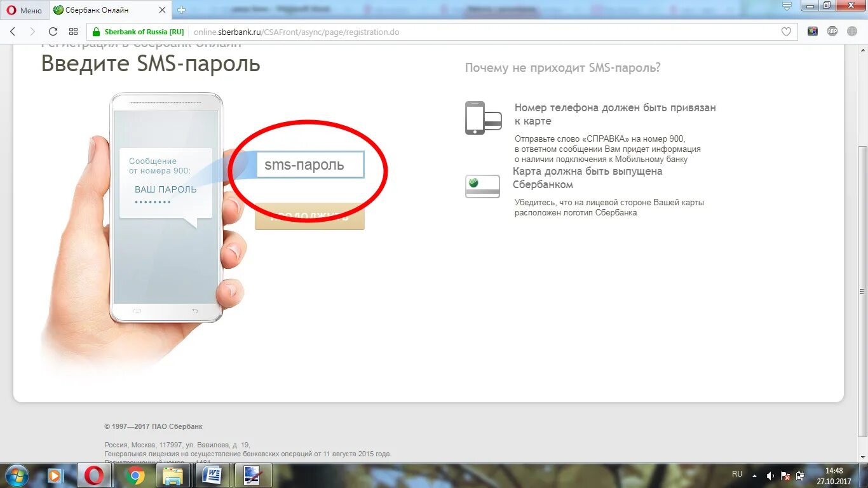This screenshot has height=488, width=868.
Task: Open the Opera Меню button
Action: (25, 10)
